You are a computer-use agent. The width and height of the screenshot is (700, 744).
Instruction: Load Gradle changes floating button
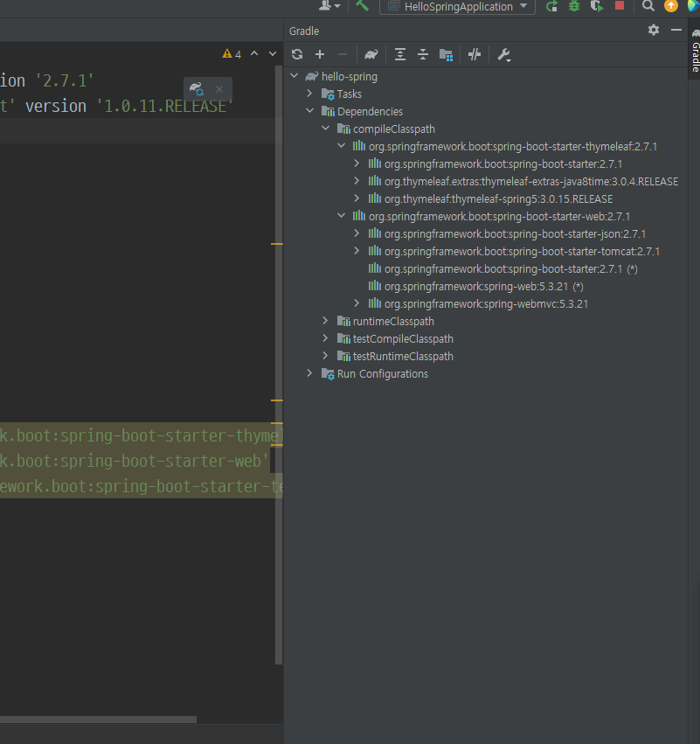[x=197, y=88]
